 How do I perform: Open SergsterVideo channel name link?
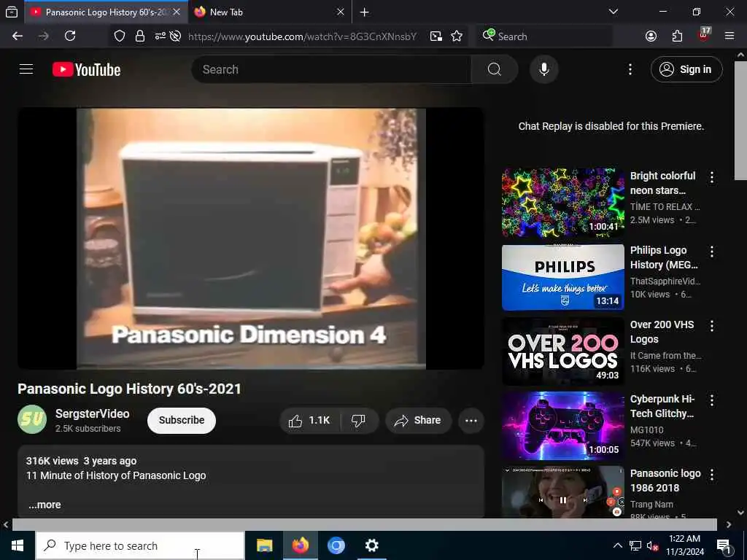click(93, 414)
